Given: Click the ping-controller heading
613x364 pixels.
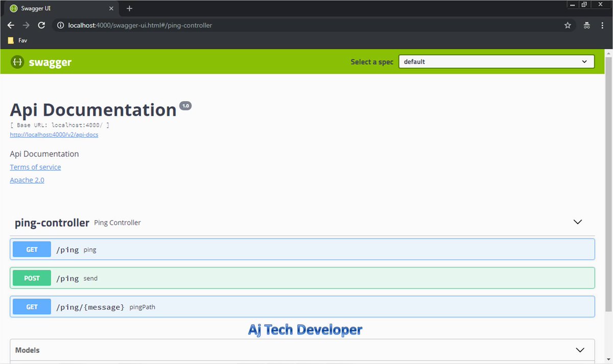Looking at the screenshot, I should coord(52,223).
